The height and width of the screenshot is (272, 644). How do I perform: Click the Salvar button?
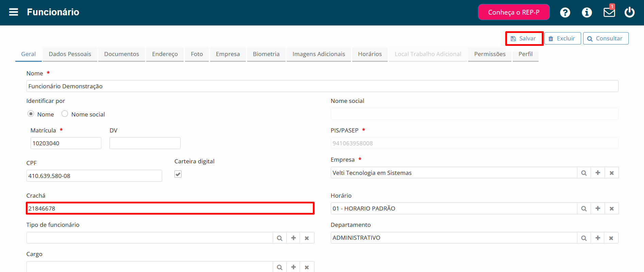[x=524, y=38]
